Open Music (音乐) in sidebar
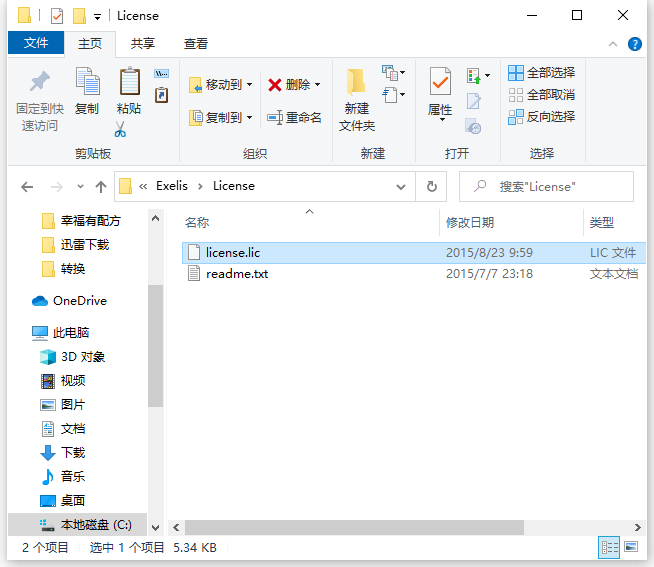654x567 pixels. (x=63, y=476)
